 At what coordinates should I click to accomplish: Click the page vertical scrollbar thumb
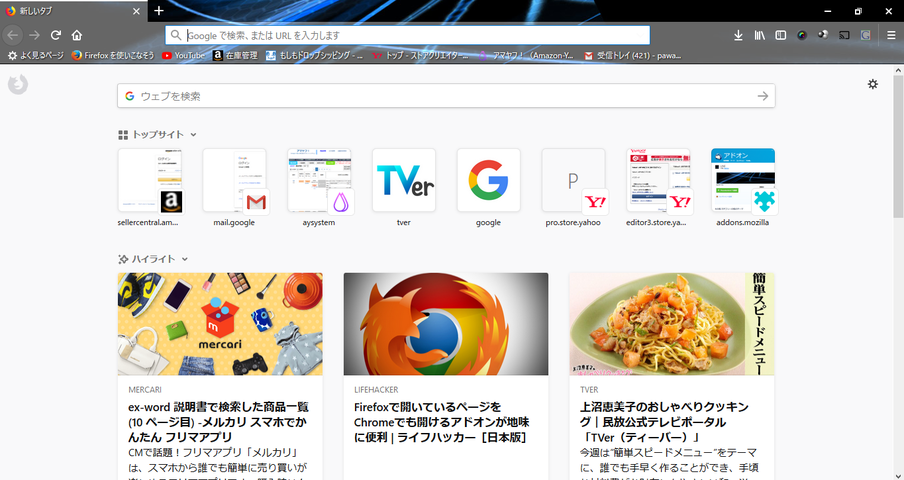898,146
